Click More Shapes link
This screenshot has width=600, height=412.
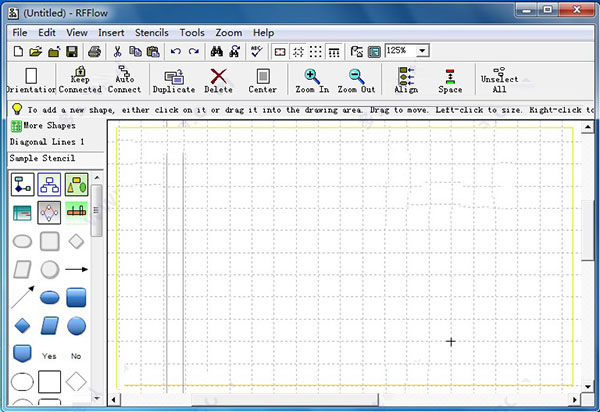[x=43, y=126]
